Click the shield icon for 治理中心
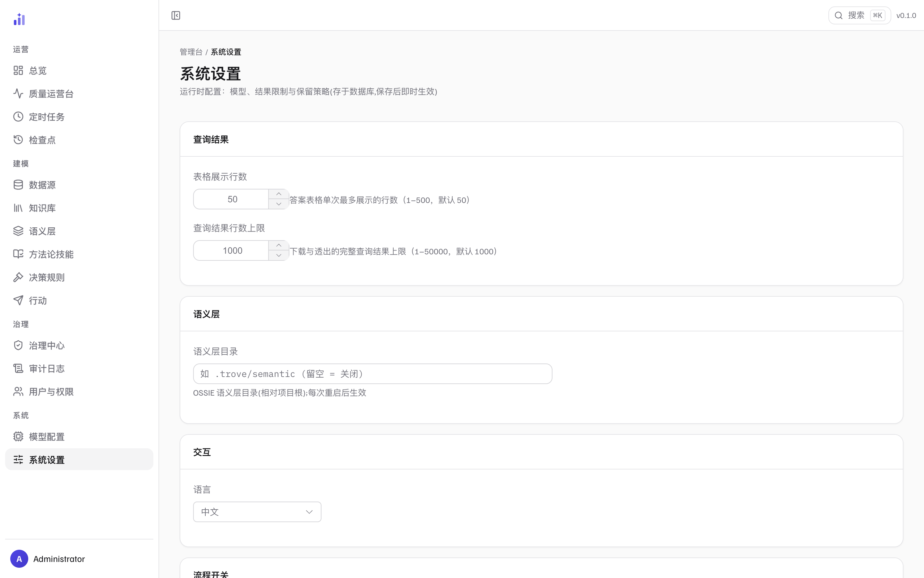Screen dimensions: 924x578 [x=18, y=345]
